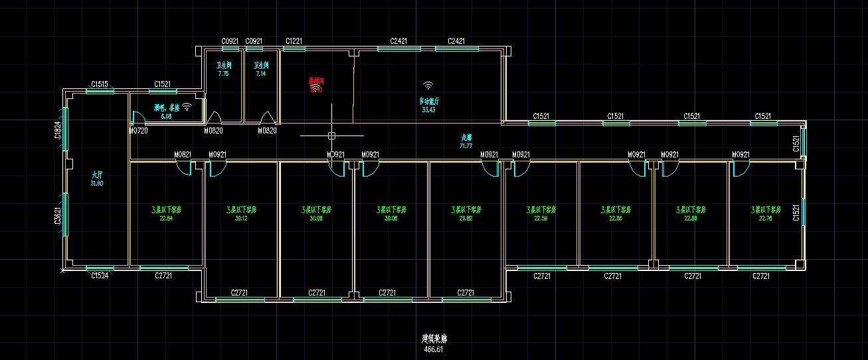The image size is (868, 360).
Task: Click the 大厅 31.80 room label
Action: pos(97,178)
